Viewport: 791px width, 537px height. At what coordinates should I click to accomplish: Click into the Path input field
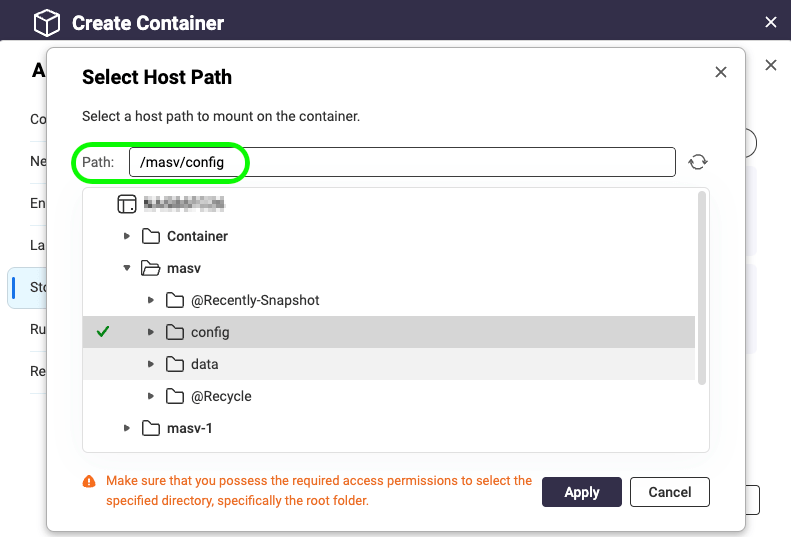pos(402,162)
